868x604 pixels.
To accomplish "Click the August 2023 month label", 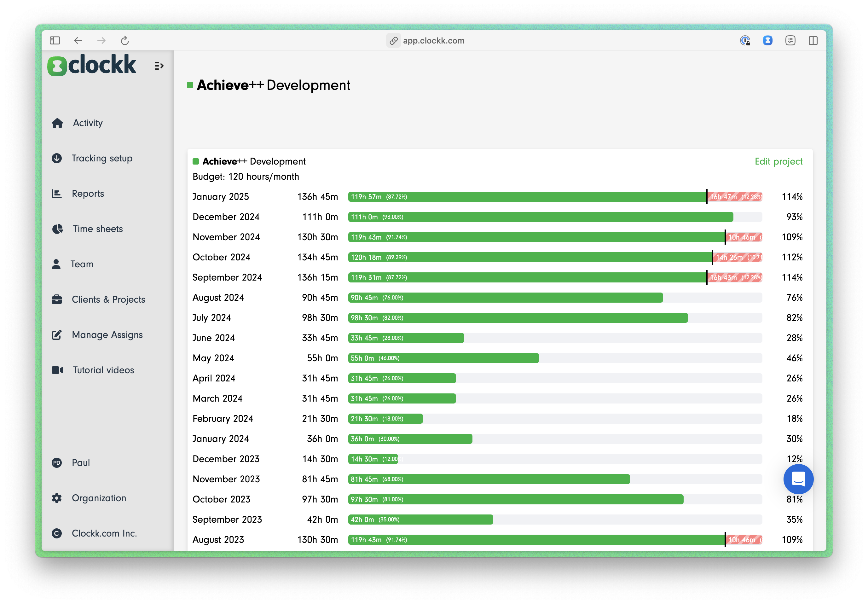I will pos(218,540).
